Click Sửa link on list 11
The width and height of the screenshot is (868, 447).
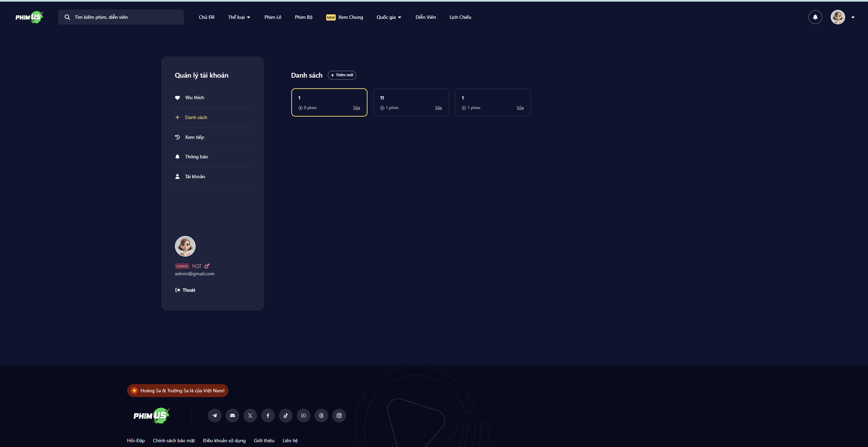click(438, 108)
